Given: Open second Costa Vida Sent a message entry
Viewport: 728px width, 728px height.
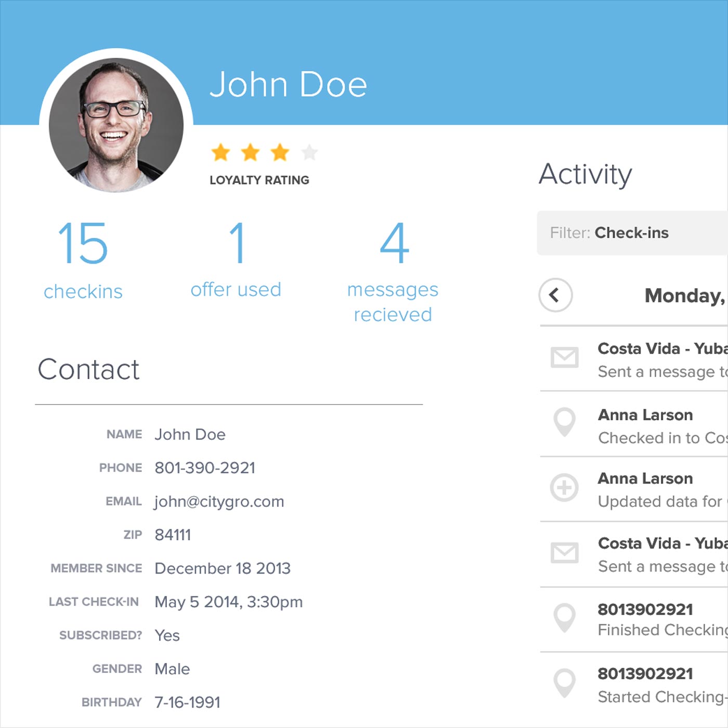Looking at the screenshot, I should pyautogui.click(x=634, y=554).
